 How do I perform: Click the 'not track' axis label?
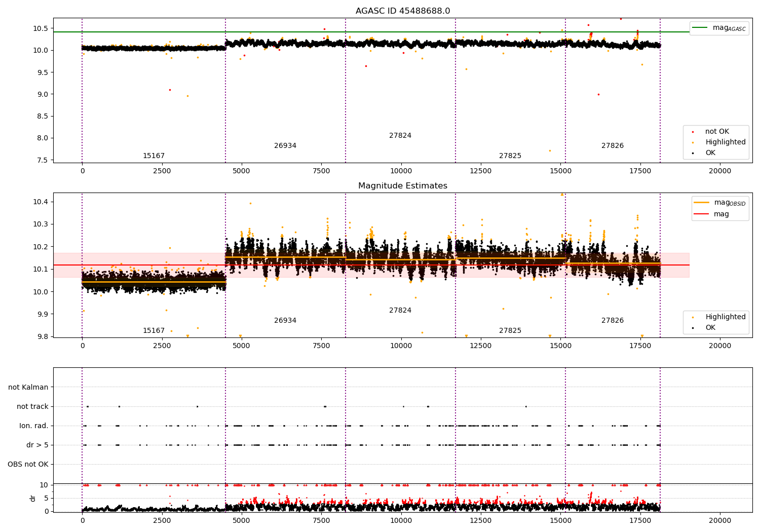32,406
